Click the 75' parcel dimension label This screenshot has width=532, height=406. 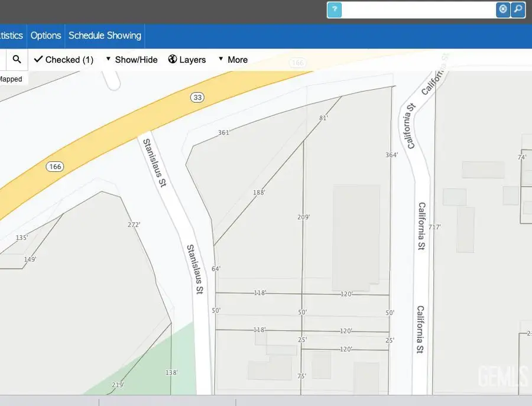(301, 376)
